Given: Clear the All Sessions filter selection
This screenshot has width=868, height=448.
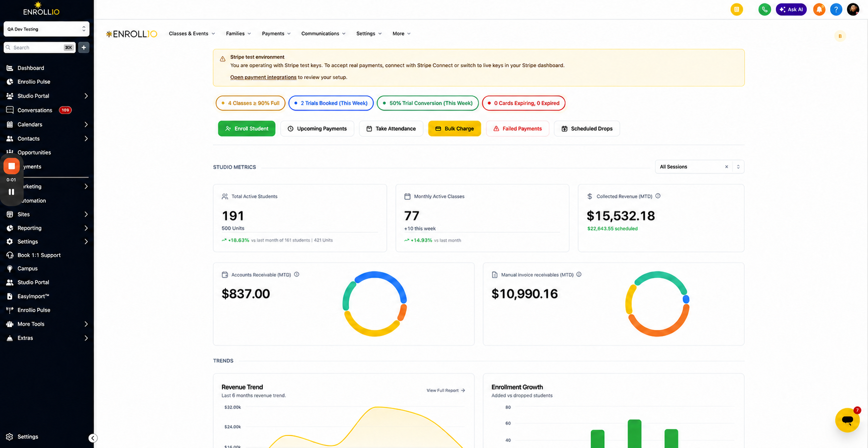Looking at the screenshot, I should point(727,167).
